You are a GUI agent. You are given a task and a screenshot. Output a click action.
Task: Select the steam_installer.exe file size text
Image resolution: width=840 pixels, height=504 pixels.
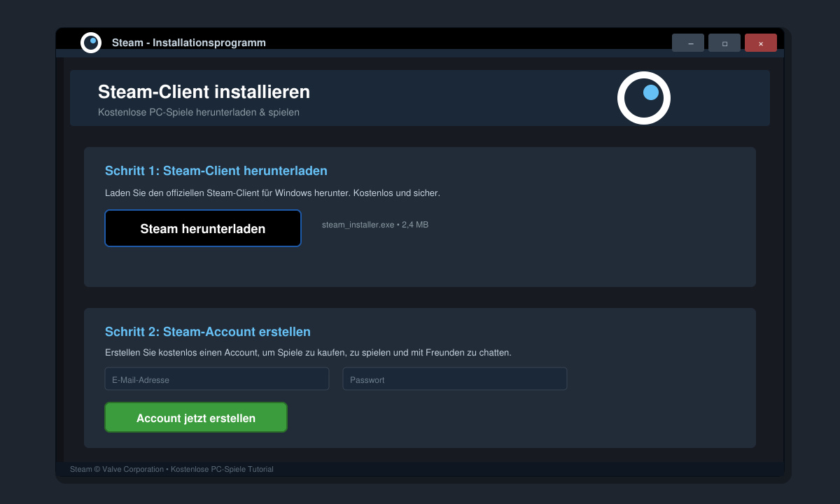[375, 225]
